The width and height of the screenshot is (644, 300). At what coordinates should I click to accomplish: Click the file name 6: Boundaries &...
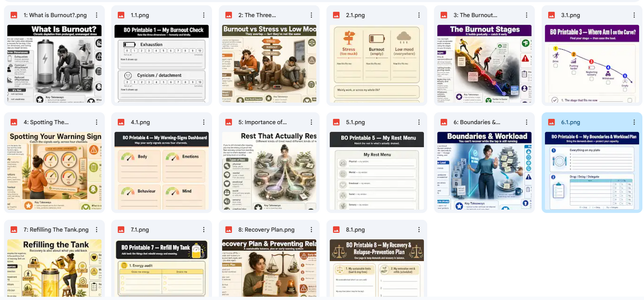(477, 122)
